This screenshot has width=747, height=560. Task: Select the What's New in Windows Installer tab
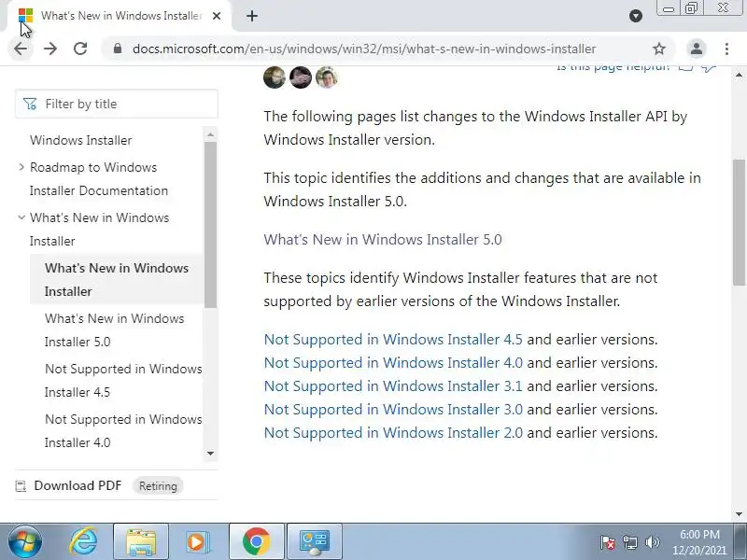(x=121, y=16)
